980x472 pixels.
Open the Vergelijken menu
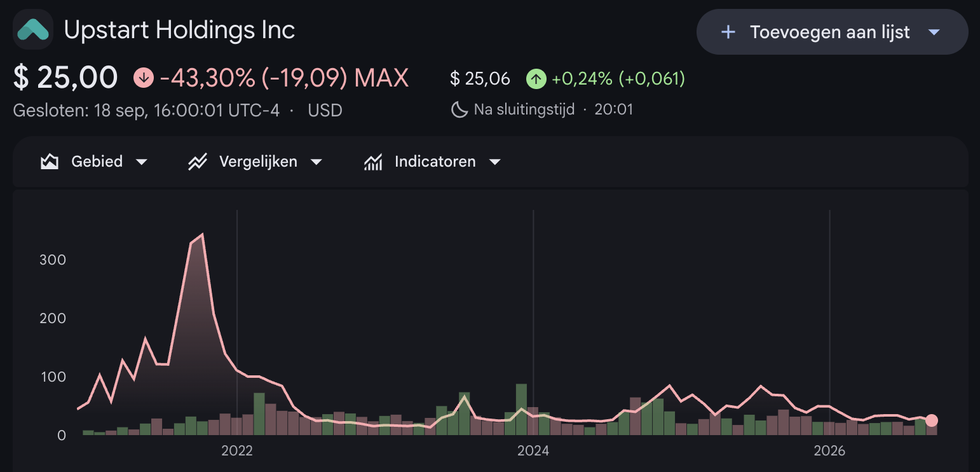255,162
